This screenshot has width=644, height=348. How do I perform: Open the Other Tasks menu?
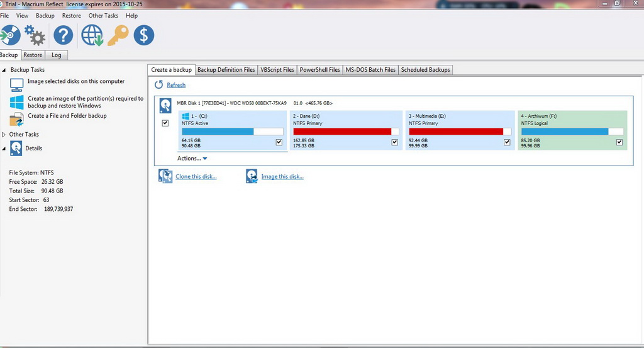pos(103,16)
